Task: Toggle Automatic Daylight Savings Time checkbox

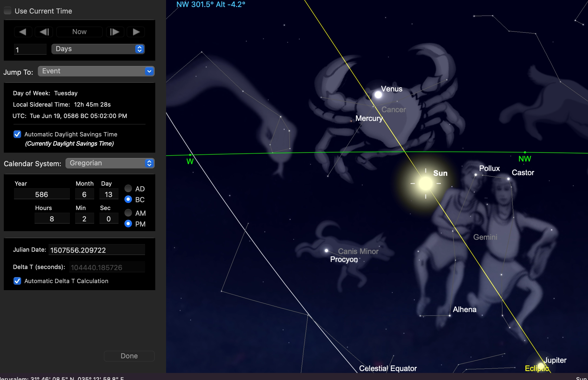Action: tap(17, 134)
